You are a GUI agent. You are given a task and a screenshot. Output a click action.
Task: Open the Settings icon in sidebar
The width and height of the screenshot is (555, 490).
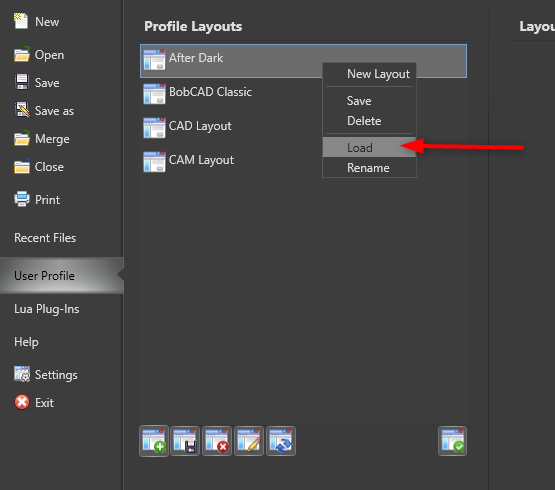[22, 374]
